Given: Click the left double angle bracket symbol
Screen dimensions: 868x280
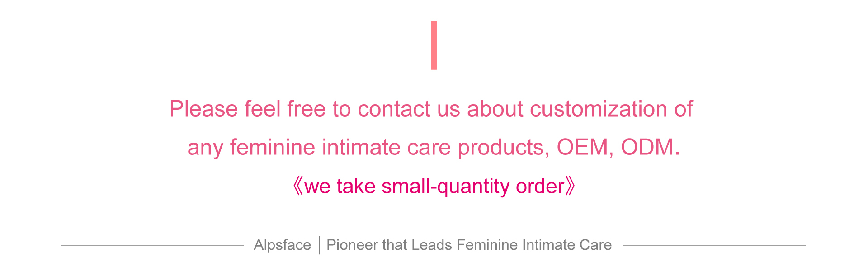Looking at the screenshot, I should click(298, 186).
